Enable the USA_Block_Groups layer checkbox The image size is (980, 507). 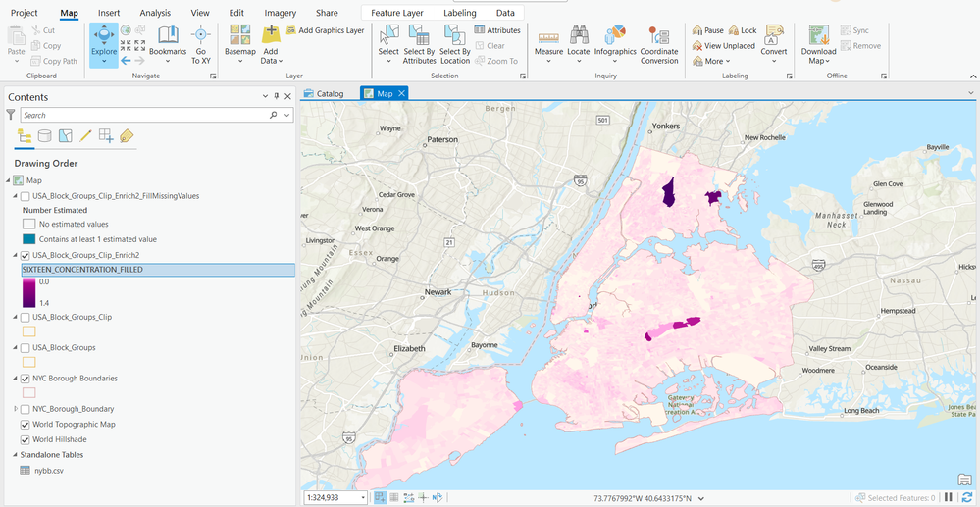(x=25, y=347)
